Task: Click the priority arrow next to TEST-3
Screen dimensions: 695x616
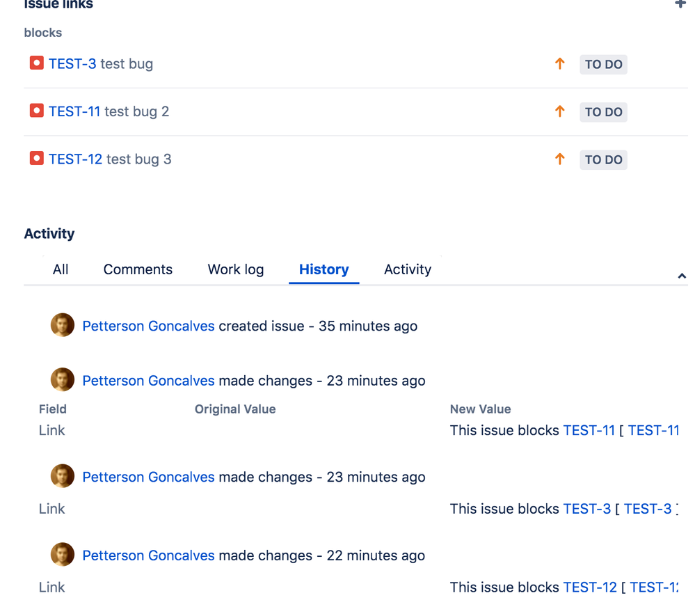Action: pyautogui.click(x=559, y=63)
